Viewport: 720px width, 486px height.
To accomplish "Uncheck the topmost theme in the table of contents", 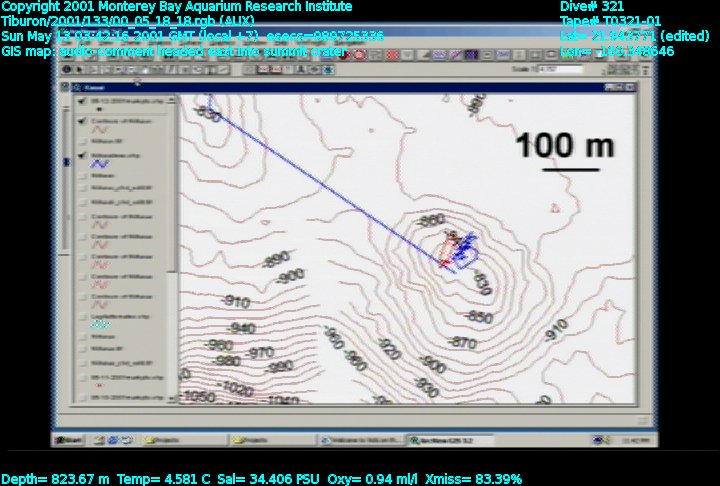I will point(82,101).
